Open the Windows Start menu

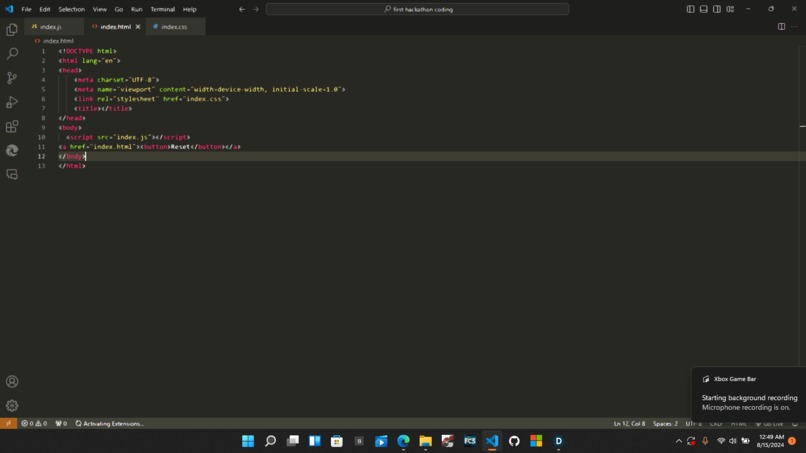pos(248,441)
